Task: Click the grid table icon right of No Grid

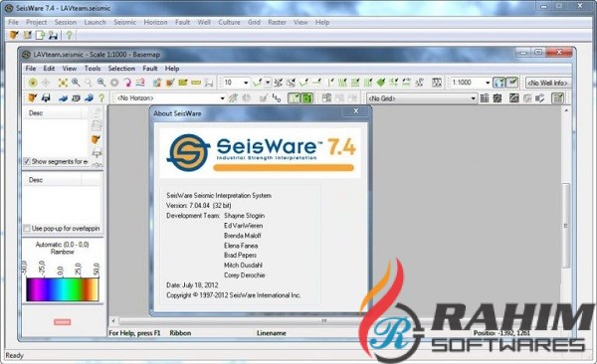Action: coord(485,98)
